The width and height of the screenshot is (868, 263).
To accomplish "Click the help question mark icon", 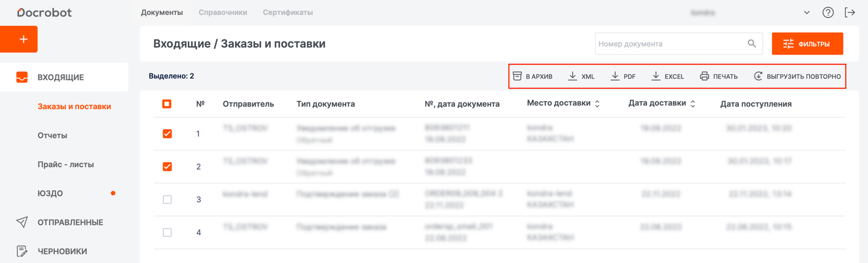I will pos(828,12).
